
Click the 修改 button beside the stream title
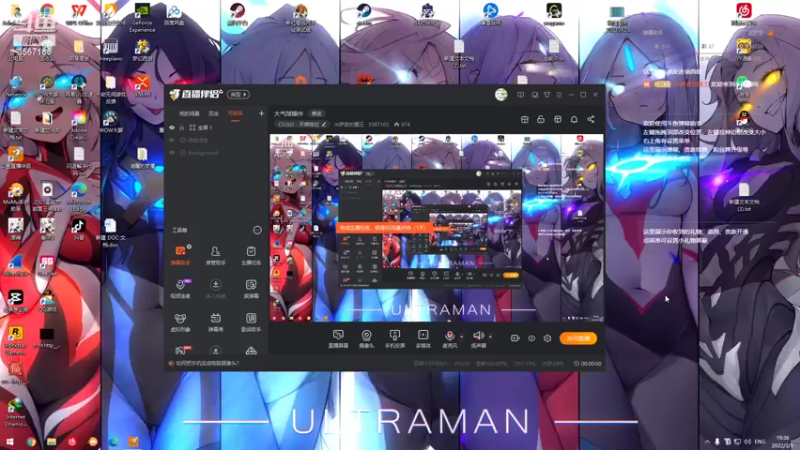pos(317,113)
